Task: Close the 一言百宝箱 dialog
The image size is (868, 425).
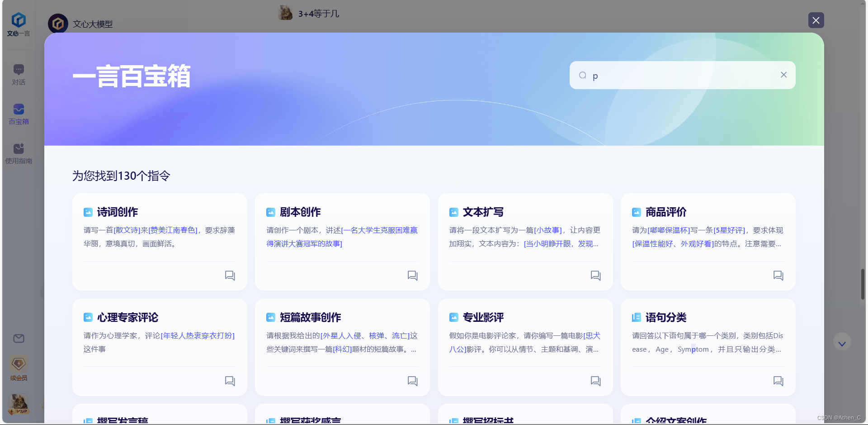Action: tap(816, 20)
